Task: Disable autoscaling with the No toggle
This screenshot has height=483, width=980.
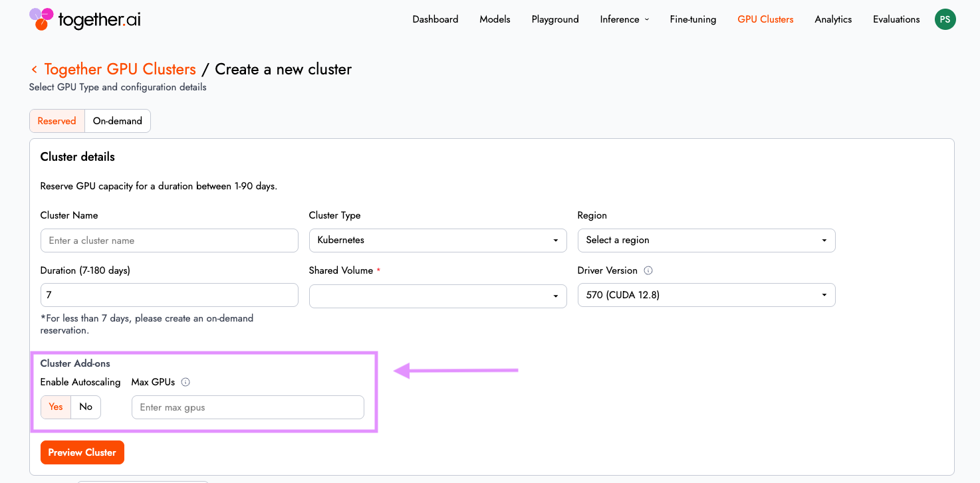Action: coord(86,407)
